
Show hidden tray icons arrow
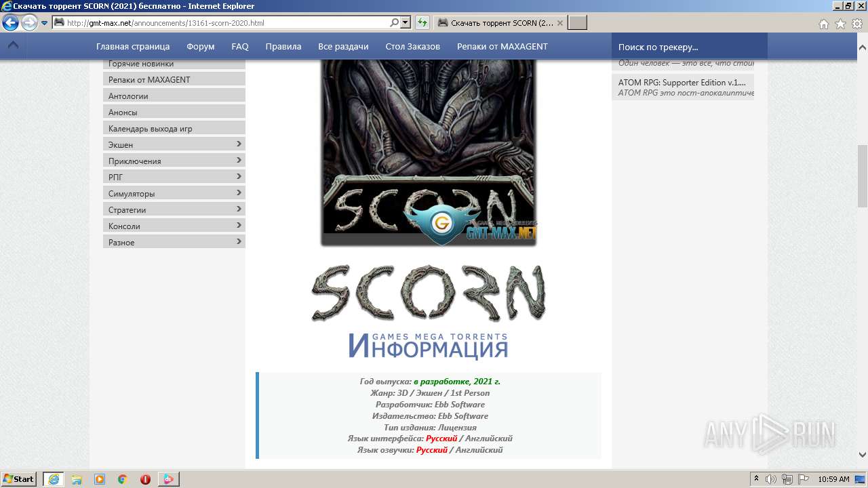[x=757, y=479]
